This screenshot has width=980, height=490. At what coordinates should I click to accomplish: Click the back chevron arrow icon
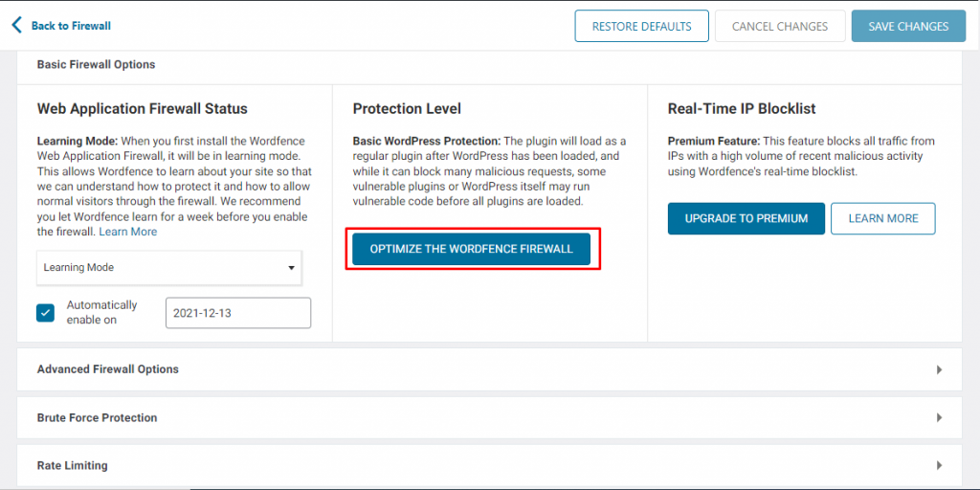16,26
